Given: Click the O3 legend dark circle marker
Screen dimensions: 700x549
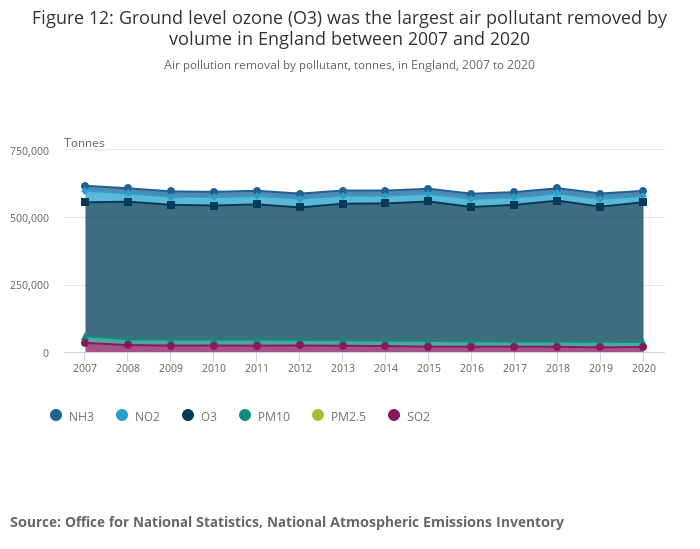Looking at the screenshot, I should pyautogui.click(x=188, y=416).
